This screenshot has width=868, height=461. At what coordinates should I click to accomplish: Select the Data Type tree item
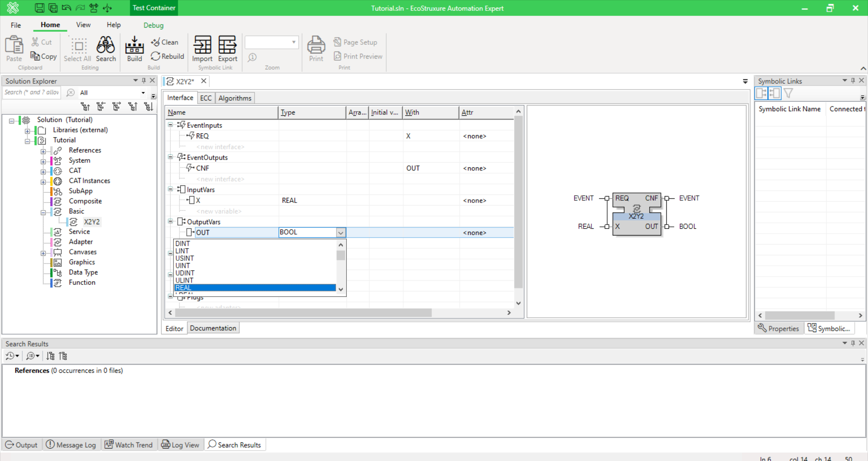(x=83, y=273)
